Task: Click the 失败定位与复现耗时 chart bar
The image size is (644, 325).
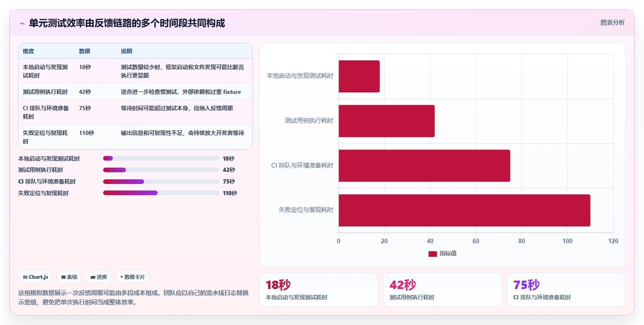Action: (464, 210)
